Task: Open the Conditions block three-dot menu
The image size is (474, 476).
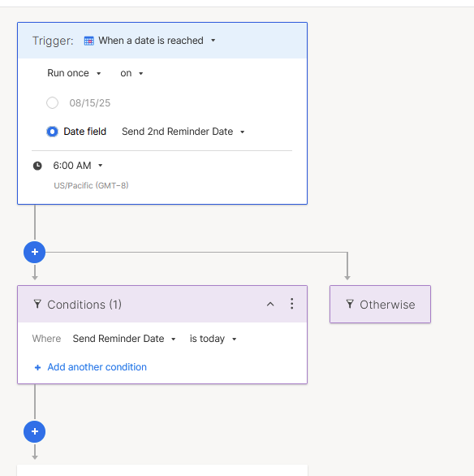Action: 291,304
